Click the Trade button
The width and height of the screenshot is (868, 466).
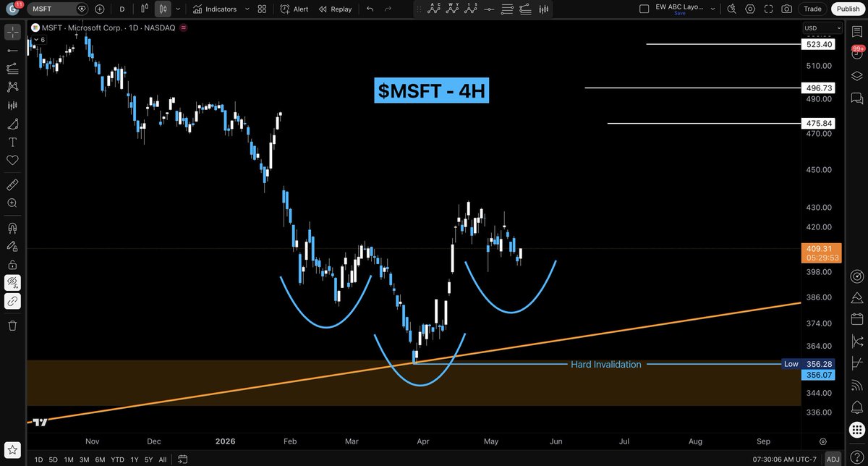tap(812, 9)
